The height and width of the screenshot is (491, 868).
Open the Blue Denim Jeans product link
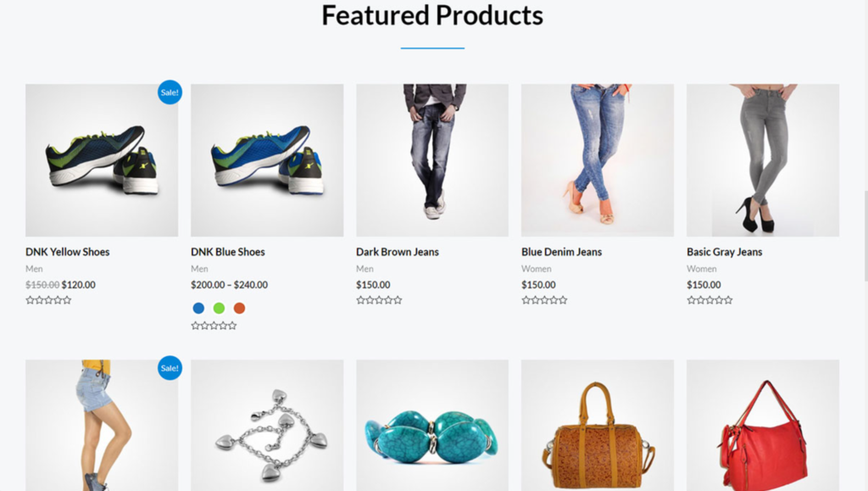pyautogui.click(x=561, y=252)
